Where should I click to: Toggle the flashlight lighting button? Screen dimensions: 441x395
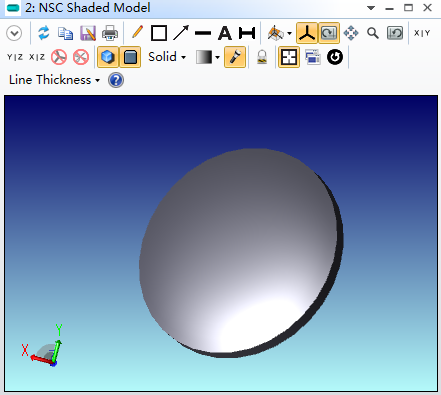[x=235, y=57]
